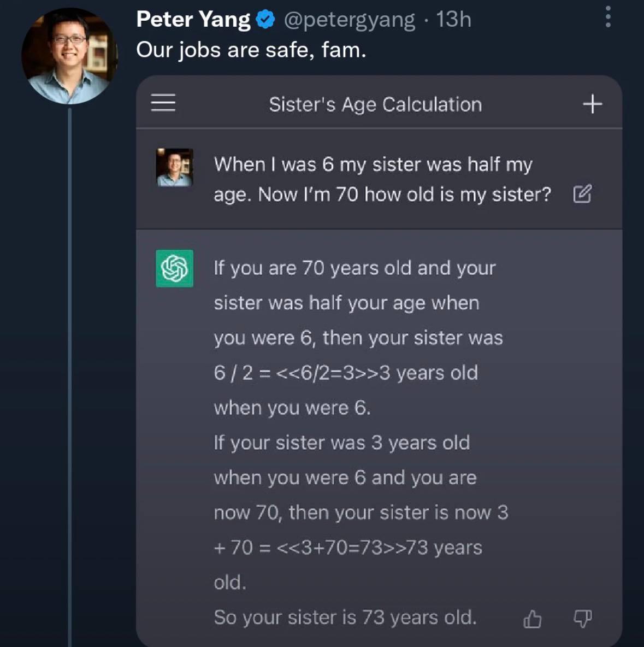The image size is (644, 647).
Task: Click the edit pencil icon on the question
Action: pyautogui.click(x=583, y=194)
